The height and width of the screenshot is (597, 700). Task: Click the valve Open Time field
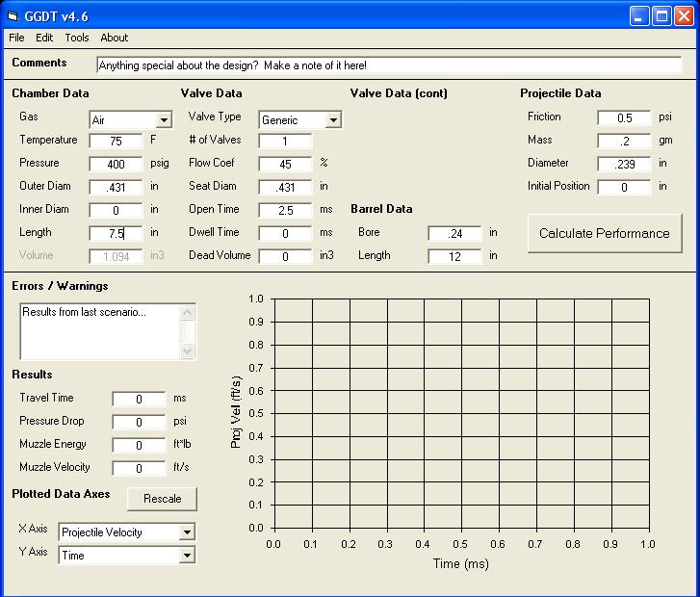pyautogui.click(x=285, y=210)
